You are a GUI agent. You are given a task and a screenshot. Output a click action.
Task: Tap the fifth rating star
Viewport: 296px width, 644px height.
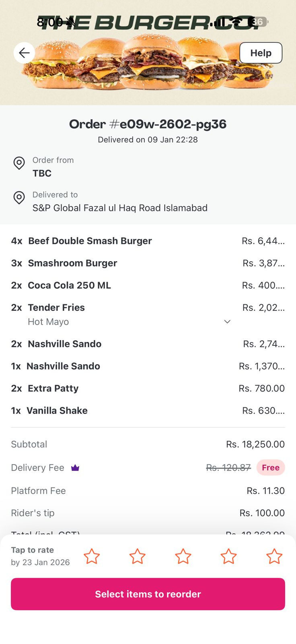(x=274, y=556)
